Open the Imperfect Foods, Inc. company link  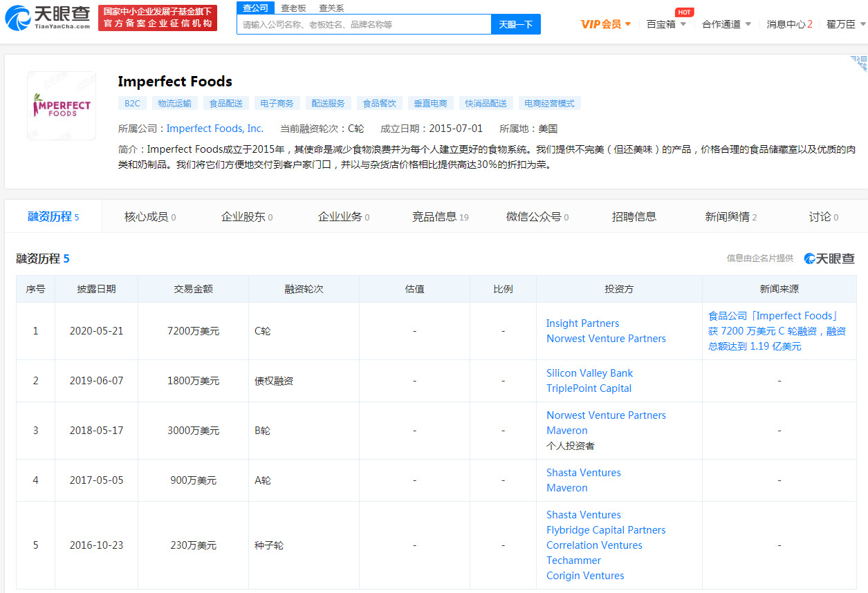(x=215, y=129)
